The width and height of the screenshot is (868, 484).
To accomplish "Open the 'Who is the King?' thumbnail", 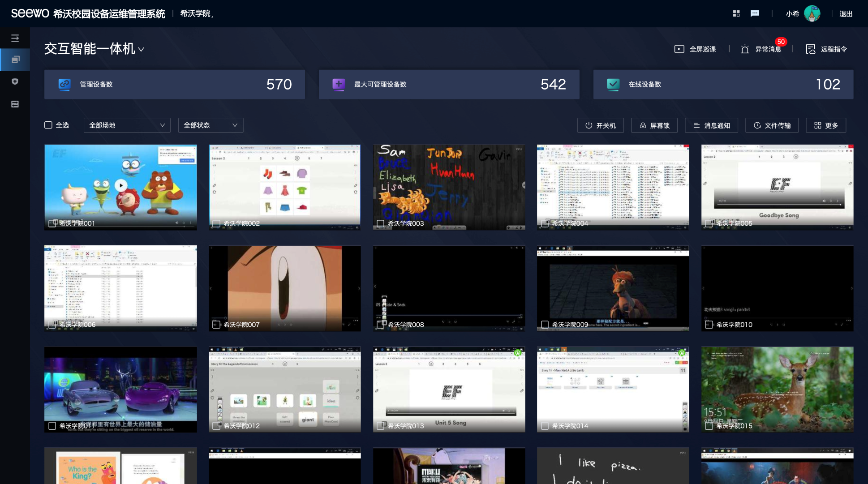I will pyautogui.click(x=120, y=466).
